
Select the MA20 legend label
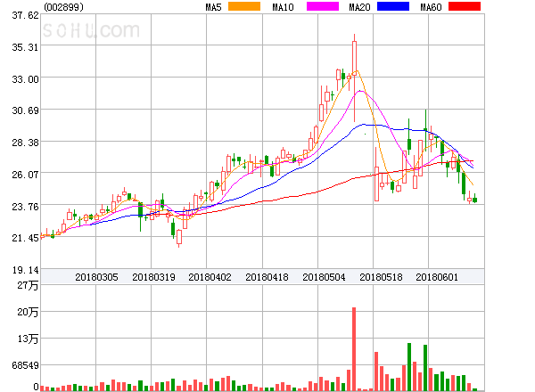coord(359,7)
